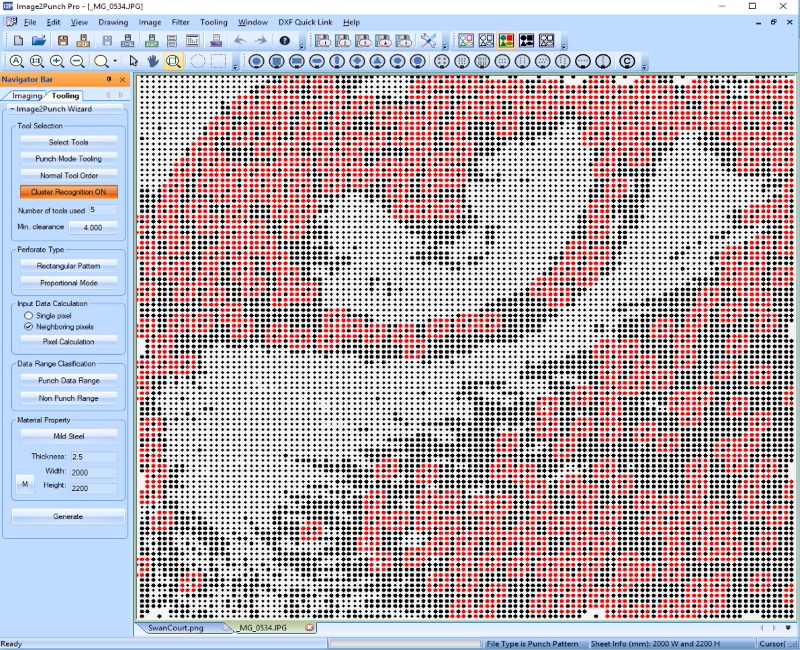Choose the dashed circle selection tool
800x650 pixels.
[x=197, y=61]
